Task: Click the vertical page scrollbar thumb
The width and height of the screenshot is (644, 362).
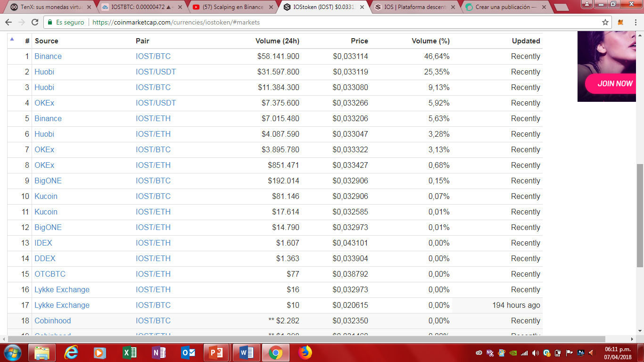Action: tap(640, 215)
